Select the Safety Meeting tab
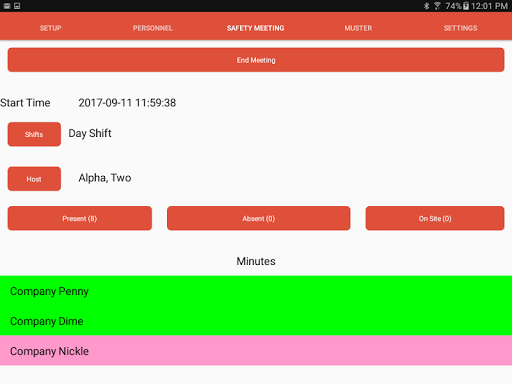 [x=256, y=28]
